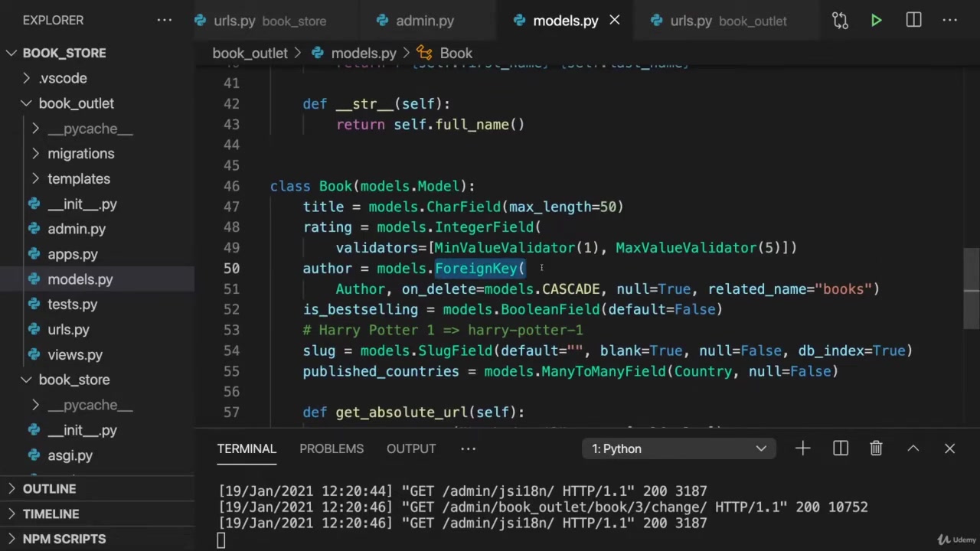The image size is (980, 551).
Task: Switch to the admin.py editor tab
Action: click(424, 21)
